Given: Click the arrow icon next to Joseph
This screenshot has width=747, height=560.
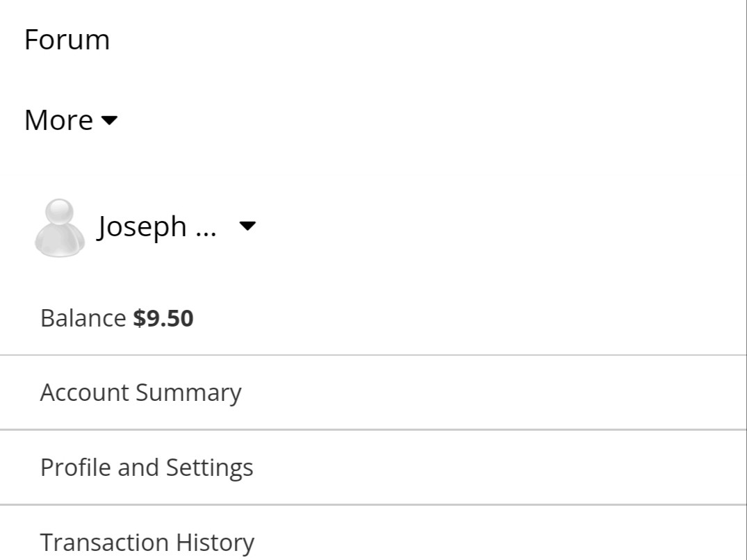Looking at the screenshot, I should [x=247, y=226].
